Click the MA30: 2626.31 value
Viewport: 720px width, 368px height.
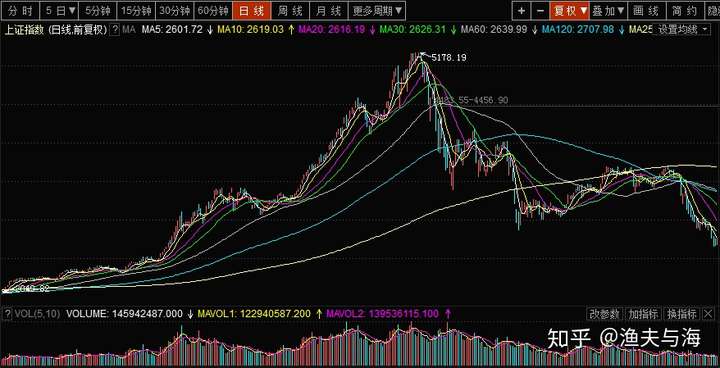coord(412,30)
